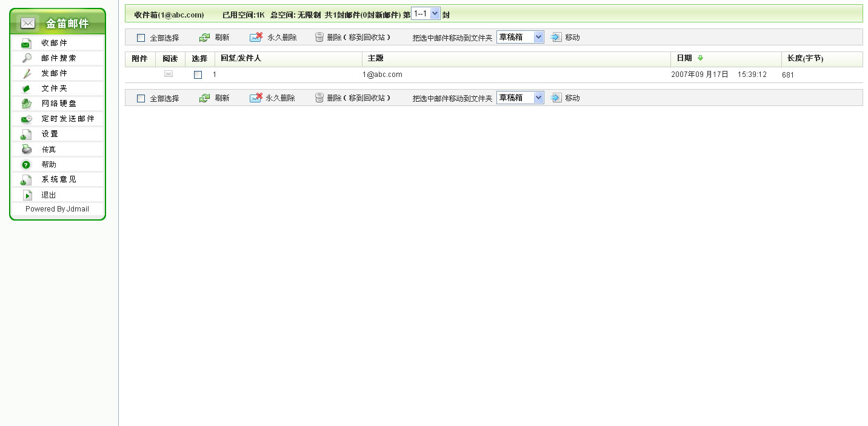Click the top move arrow icon next to 移动
Image resolution: width=868 pixels, height=426 pixels.
pos(556,38)
